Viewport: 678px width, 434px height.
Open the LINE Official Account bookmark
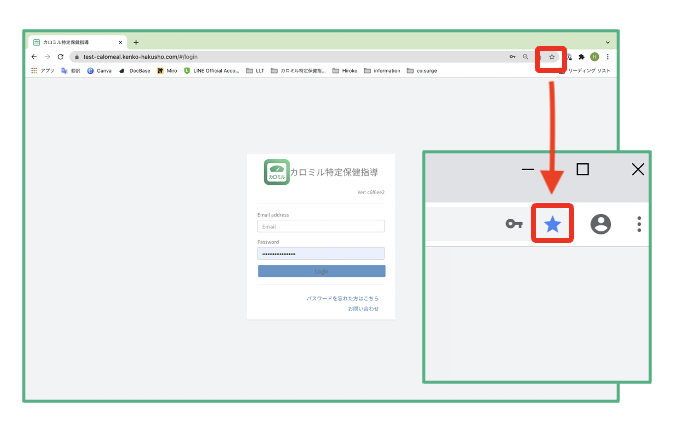pyautogui.click(x=210, y=71)
